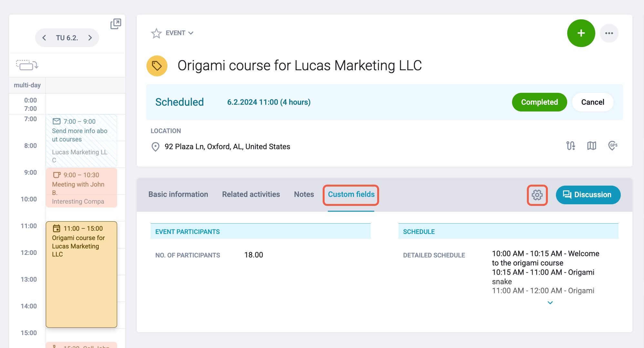Switch to Notes tab
644x348 pixels.
[304, 194]
